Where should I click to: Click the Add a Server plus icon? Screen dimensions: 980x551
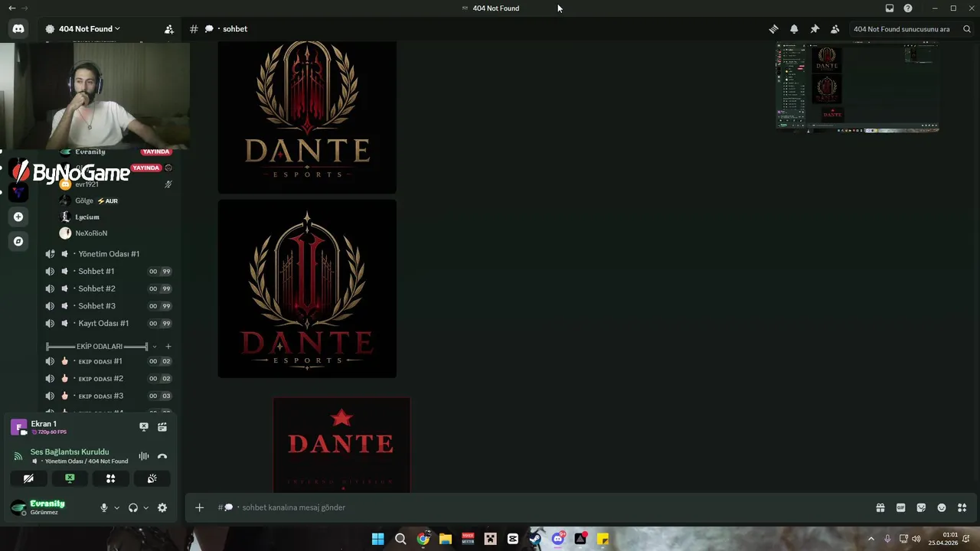click(18, 217)
